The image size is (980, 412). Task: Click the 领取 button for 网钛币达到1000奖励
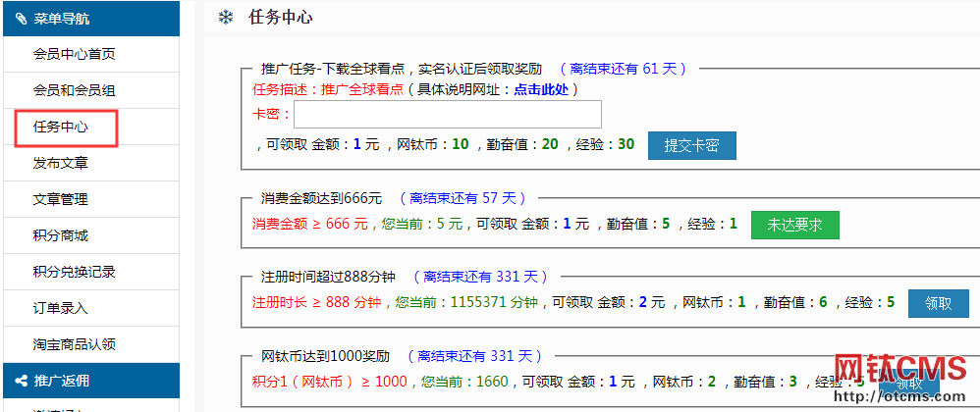point(908,384)
